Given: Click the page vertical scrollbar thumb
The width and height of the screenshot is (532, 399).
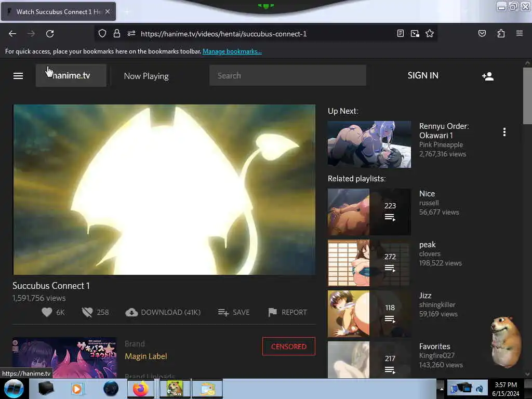Looking at the screenshot, I should (527, 96).
